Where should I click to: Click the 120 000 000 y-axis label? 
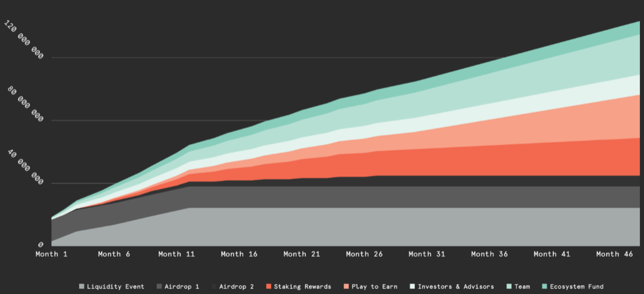(x=24, y=39)
